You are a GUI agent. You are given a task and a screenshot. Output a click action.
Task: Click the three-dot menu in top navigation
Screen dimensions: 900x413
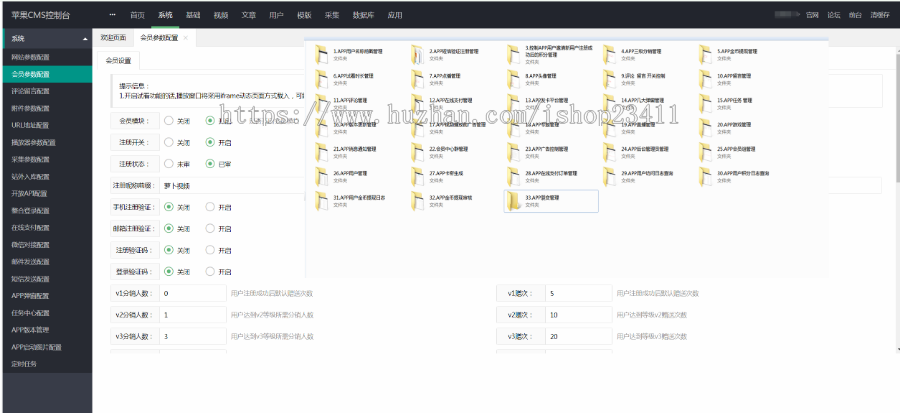tap(112, 15)
